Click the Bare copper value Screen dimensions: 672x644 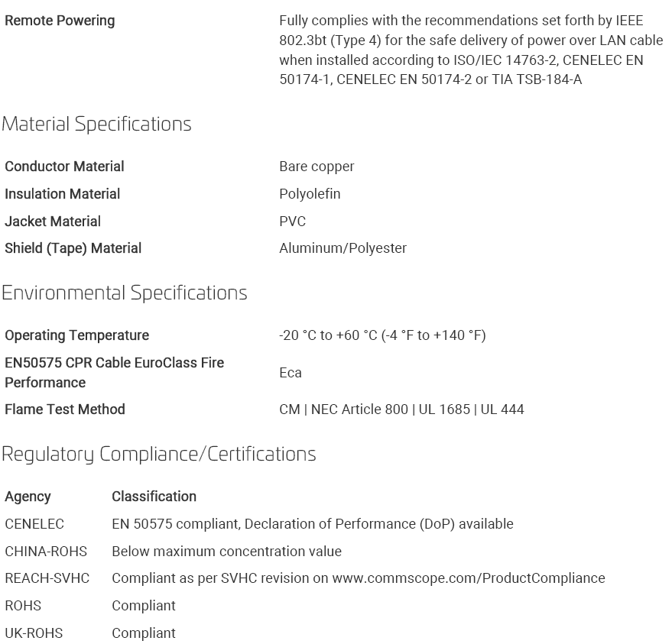click(317, 167)
